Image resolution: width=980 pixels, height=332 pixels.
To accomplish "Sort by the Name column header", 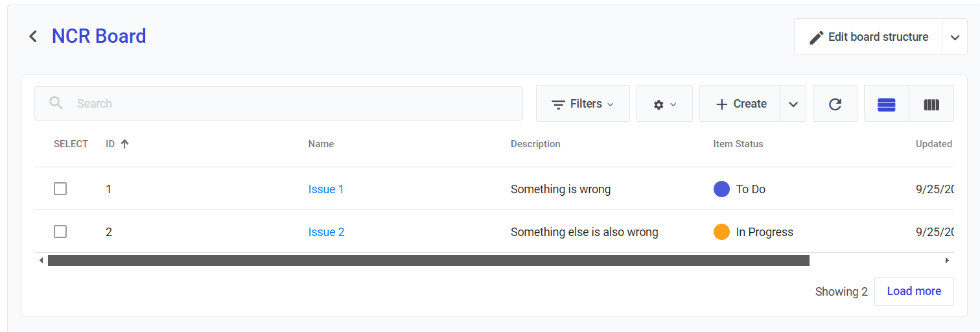I will click(x=321, y=144).
